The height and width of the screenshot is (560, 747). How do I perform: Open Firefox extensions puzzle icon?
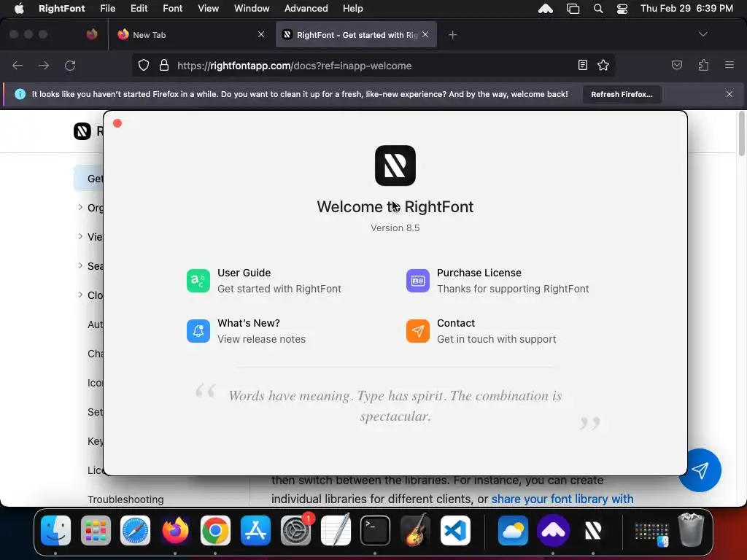703,65
